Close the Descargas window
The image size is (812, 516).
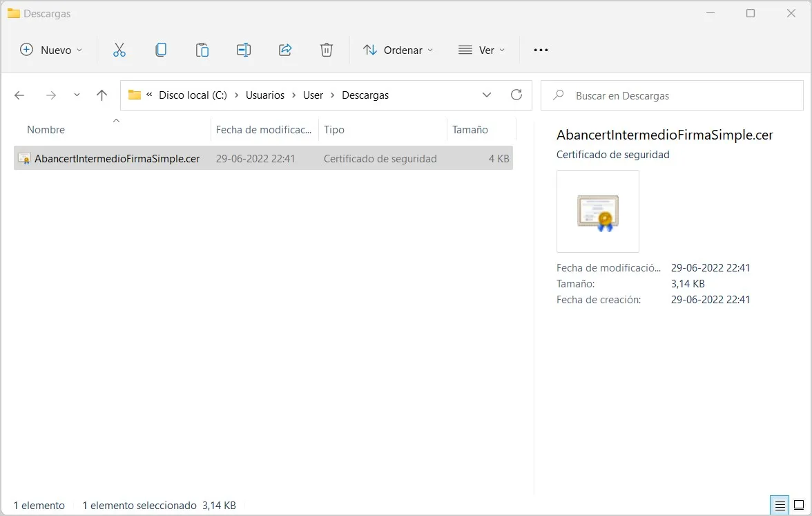tap(791, 14)
